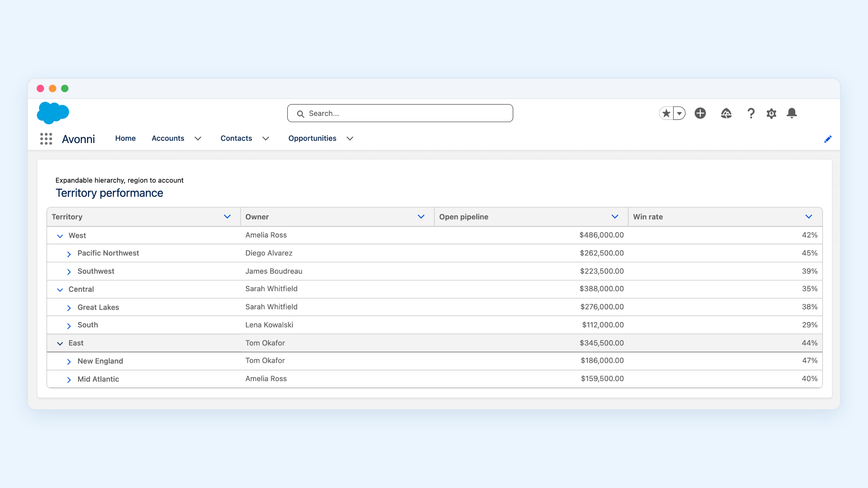Click the Help question mark icon
The image size is (868, 488).
click(x=751, y=113)
